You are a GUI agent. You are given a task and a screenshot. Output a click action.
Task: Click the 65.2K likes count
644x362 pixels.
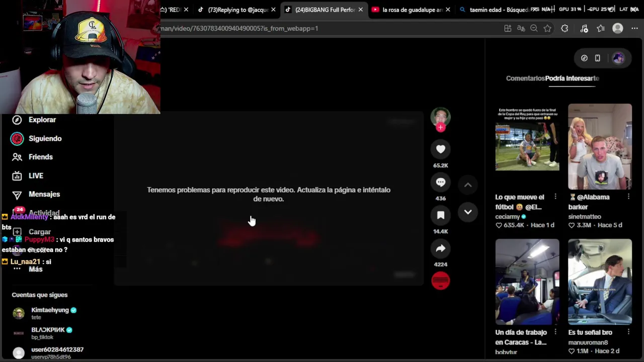[x=441, y=165]
